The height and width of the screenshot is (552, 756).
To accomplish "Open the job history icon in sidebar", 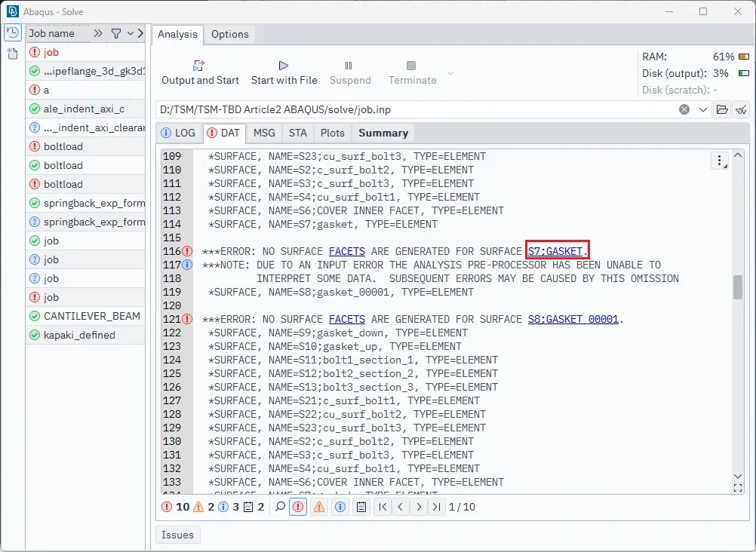I will (13, 32).
